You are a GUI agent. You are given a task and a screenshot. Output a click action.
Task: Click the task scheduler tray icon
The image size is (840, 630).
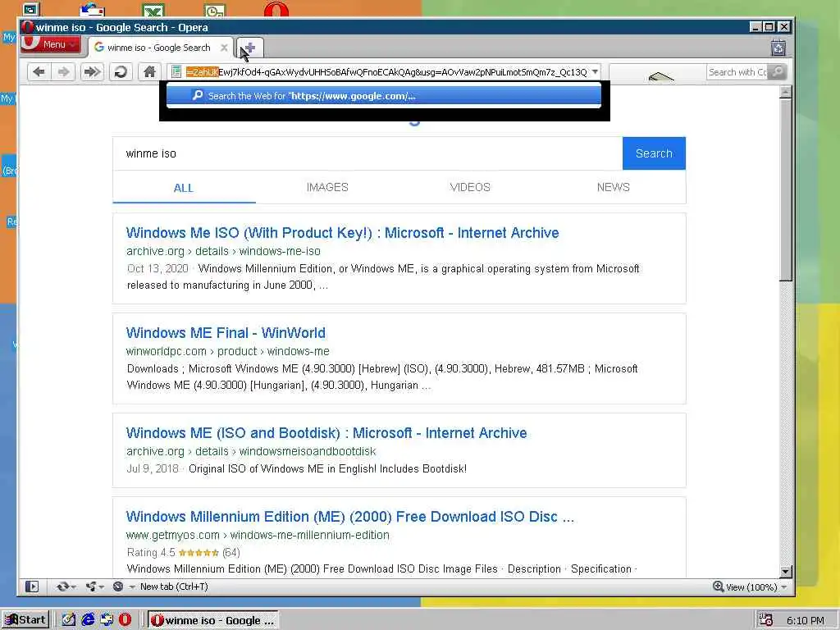[x=766, y=620]
